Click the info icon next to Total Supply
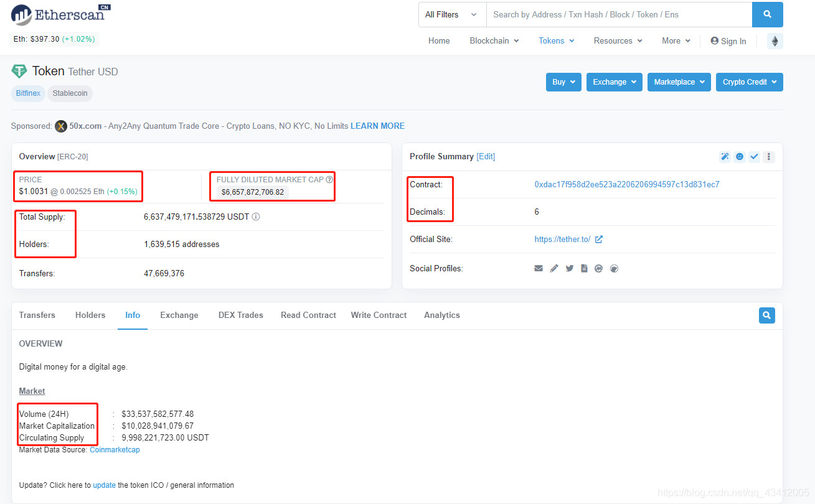815x504 pixels. pos(256,217)
